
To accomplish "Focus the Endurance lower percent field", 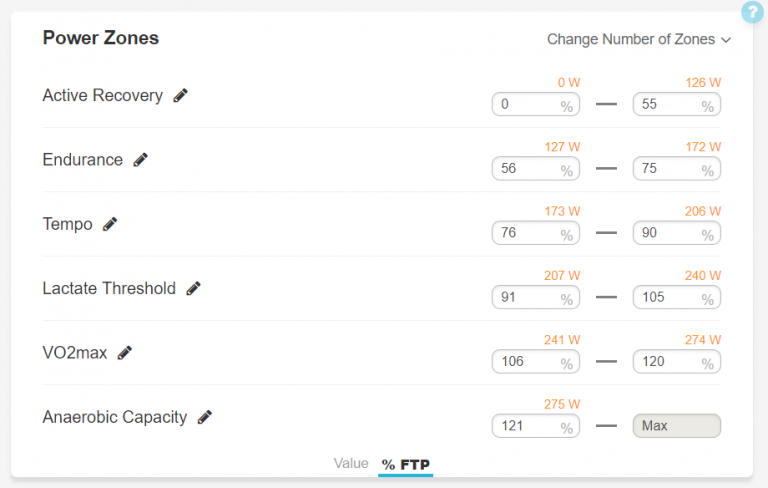I will click(535, 169).
